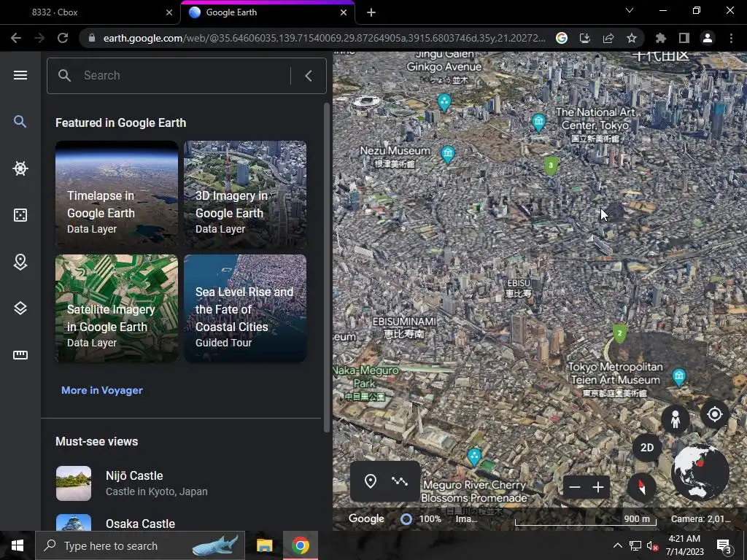The height and width of the screenshot is (560, 747).
Task: Zoom out with minus button
Action: coord(575,487)
